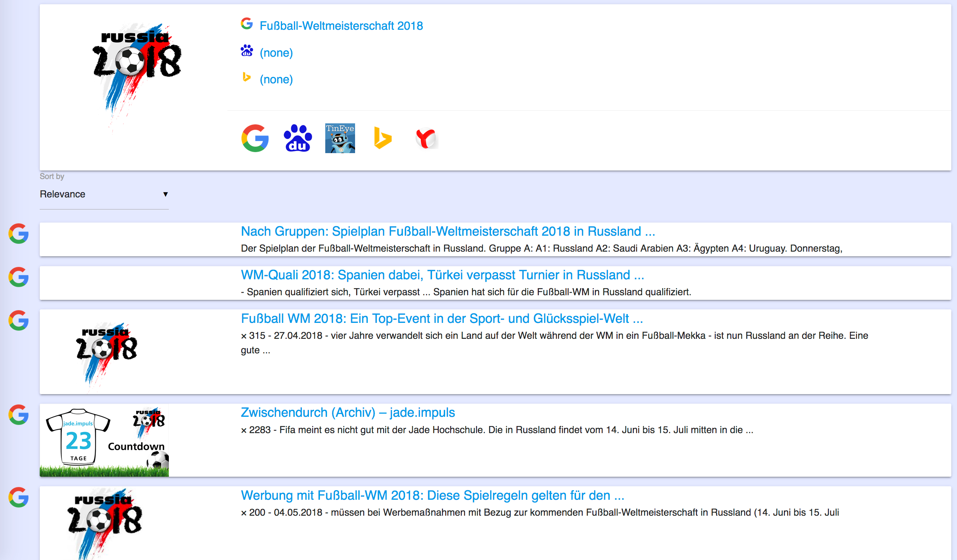Click the Bing (none) result link
This screenshot has height=560, width=957.
coord(276,79)
